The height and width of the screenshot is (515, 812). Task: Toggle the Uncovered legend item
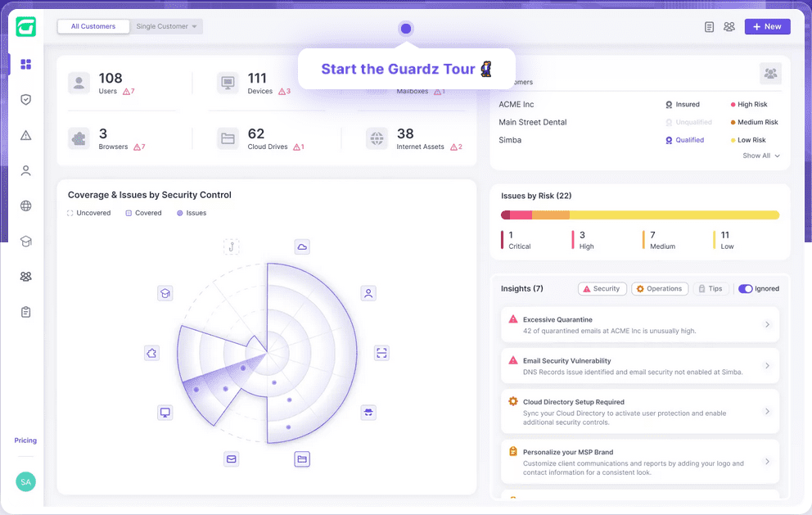[x=88, y=213]
